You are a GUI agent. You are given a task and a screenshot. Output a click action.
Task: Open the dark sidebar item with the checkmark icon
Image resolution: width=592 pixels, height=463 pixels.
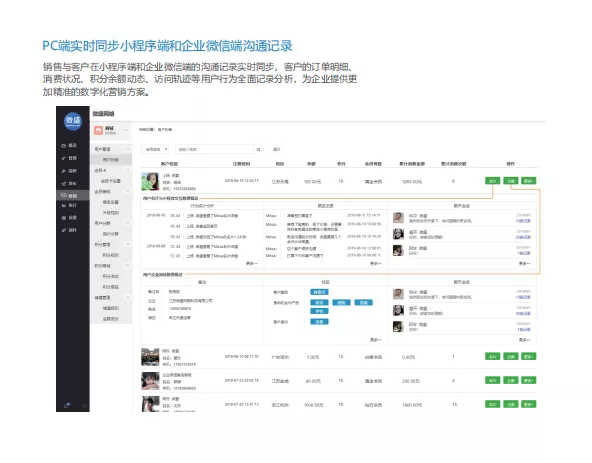69,158
